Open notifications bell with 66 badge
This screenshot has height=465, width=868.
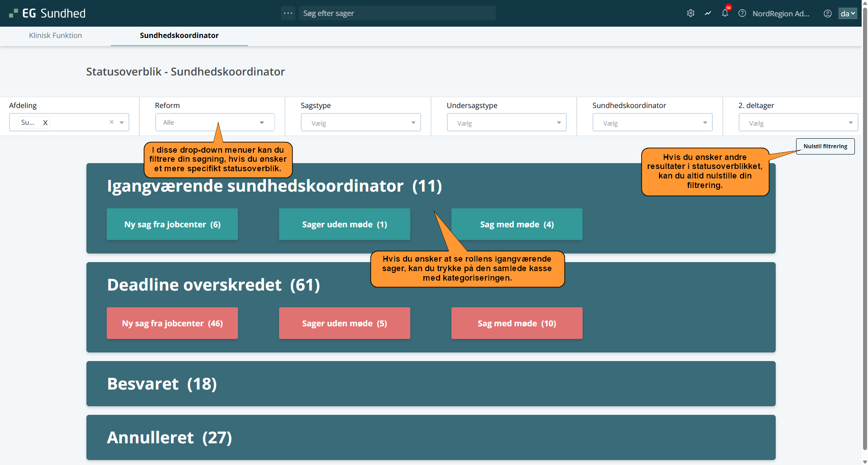pyautogui.click(x=725, y=13)
